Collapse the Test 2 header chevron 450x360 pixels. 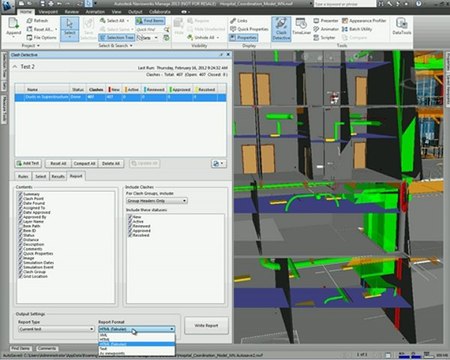pos(15,67)
